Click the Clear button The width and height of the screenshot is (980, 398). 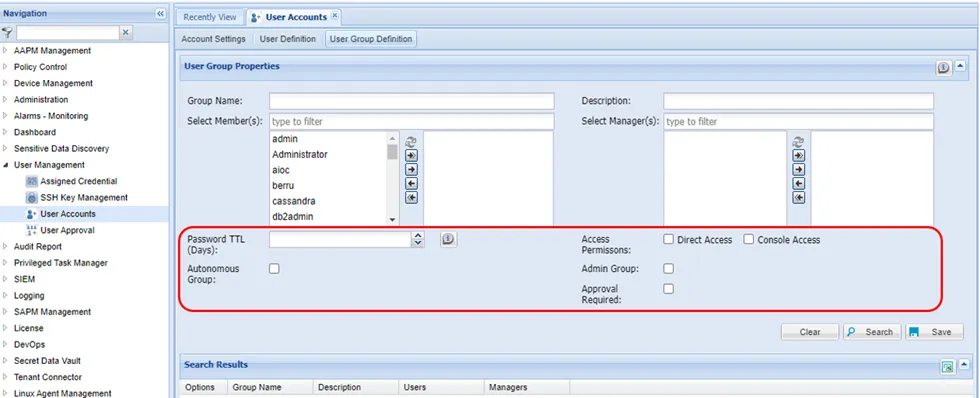(x=810, y=332)
